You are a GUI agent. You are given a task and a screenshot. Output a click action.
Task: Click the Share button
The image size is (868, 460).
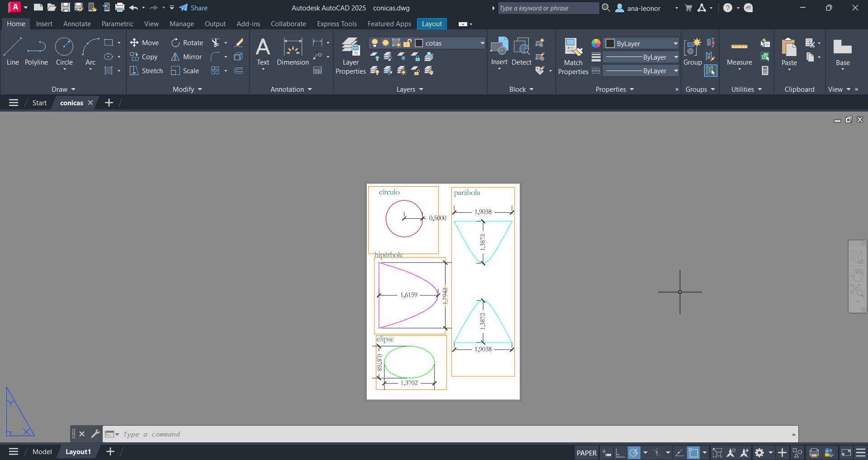pos(194,8)
